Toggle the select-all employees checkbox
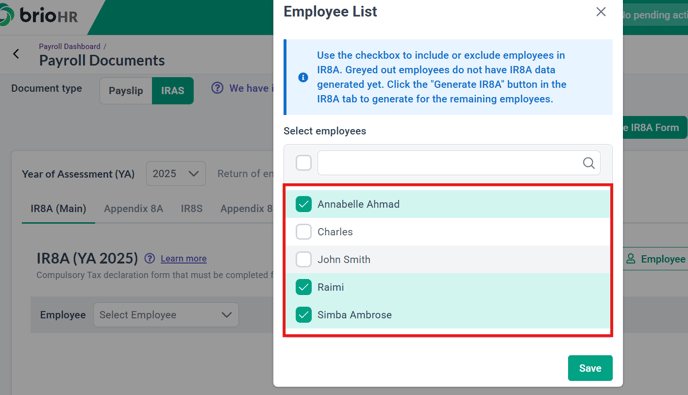 click(x=304, y=163)
